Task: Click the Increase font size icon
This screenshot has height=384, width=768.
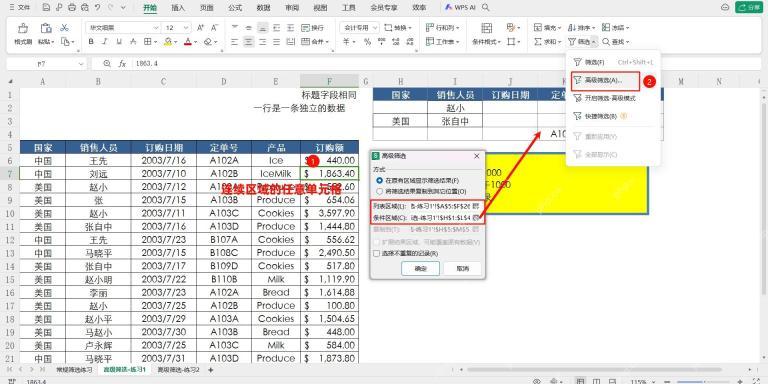Action: 200,28
